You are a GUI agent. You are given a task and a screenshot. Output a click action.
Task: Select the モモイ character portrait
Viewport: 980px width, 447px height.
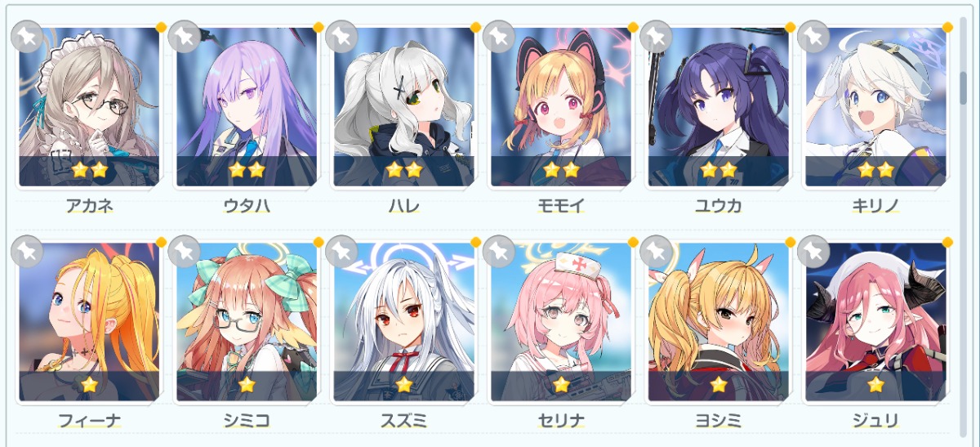point(561,107)
